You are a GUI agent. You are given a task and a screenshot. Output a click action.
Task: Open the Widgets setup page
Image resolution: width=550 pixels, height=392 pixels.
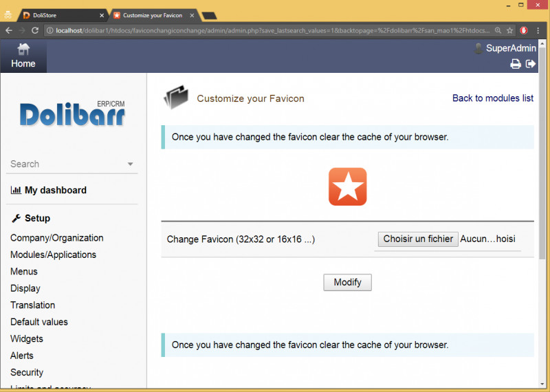point(27,339)
